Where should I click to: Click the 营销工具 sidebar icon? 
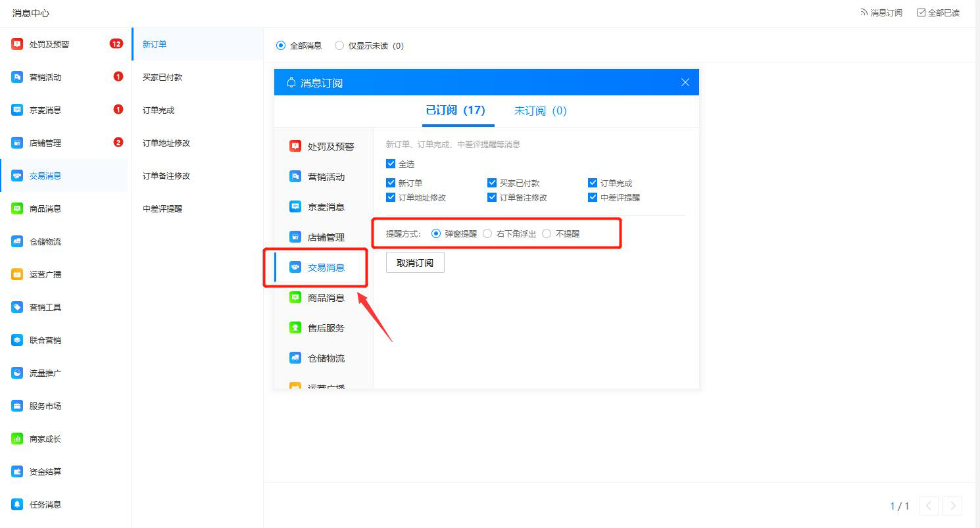click(16, 306)
